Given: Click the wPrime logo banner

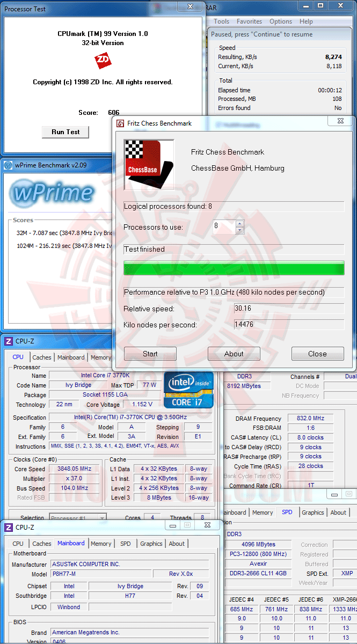Looking at the screenshot, I should point(52,193).
